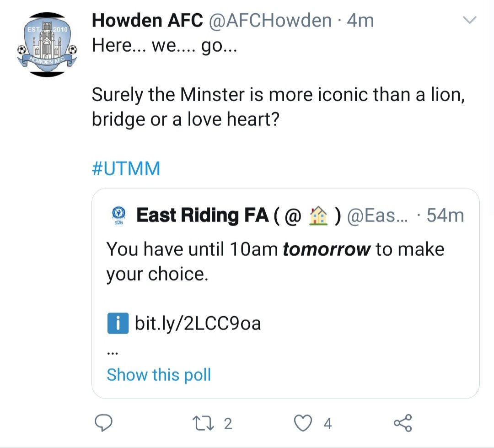Open the Howden AFC display name
The width and height of the screenshot is (494, 448).
[x=147, y=21]
